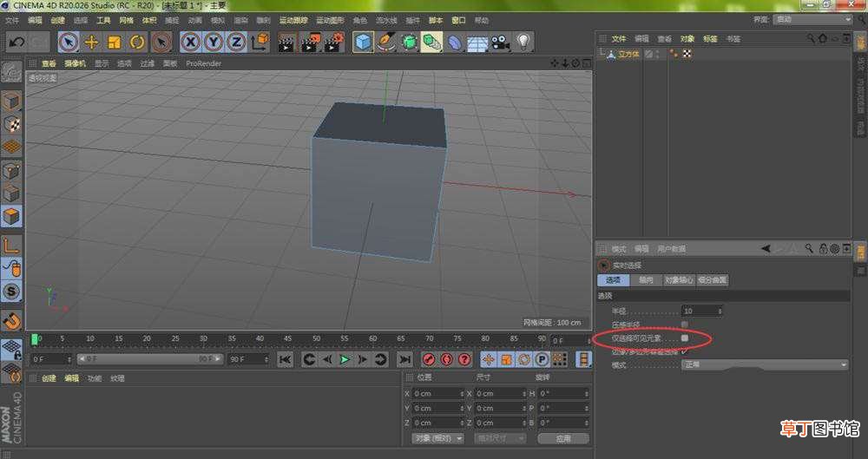Add a Light object

click(x=523, y=43)
